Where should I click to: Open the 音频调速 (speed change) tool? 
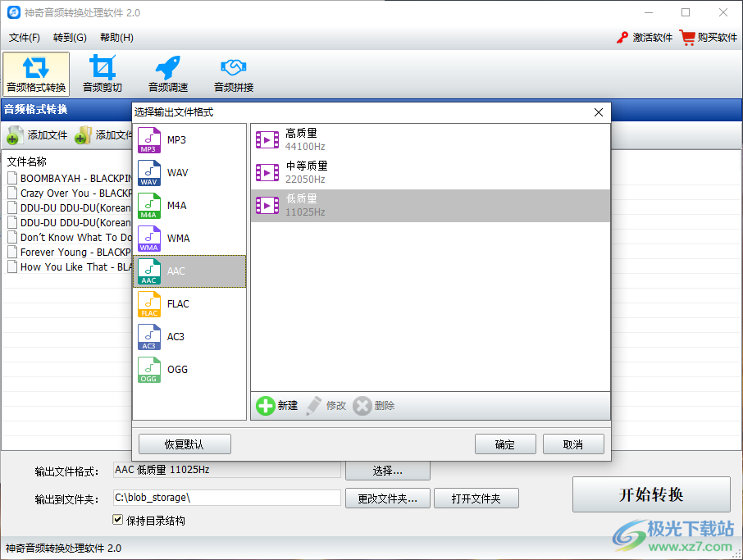click(167, 74)
